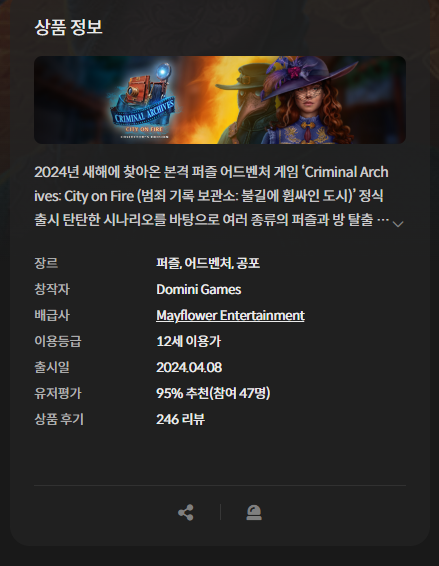Click the 2024.04.08 release date

[189, 367]
